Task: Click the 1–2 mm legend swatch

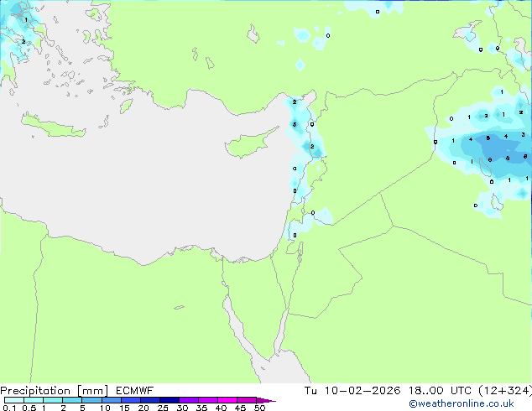Action: click(x=53, y=400)
